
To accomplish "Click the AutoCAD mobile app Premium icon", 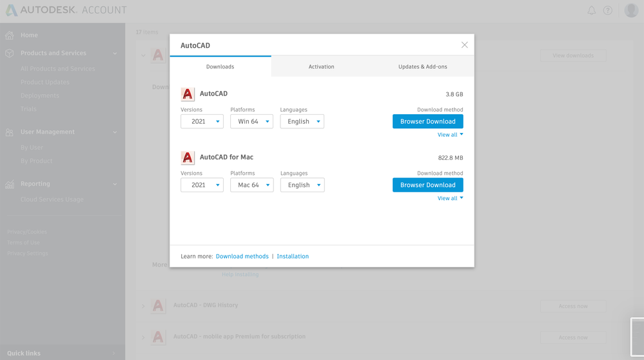I will coord(158,337).
